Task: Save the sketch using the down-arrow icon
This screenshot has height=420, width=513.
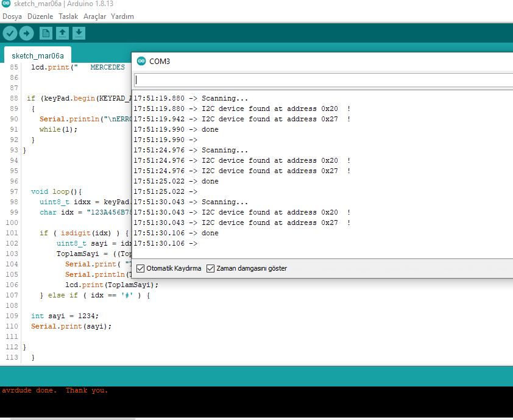Action: 79,34
